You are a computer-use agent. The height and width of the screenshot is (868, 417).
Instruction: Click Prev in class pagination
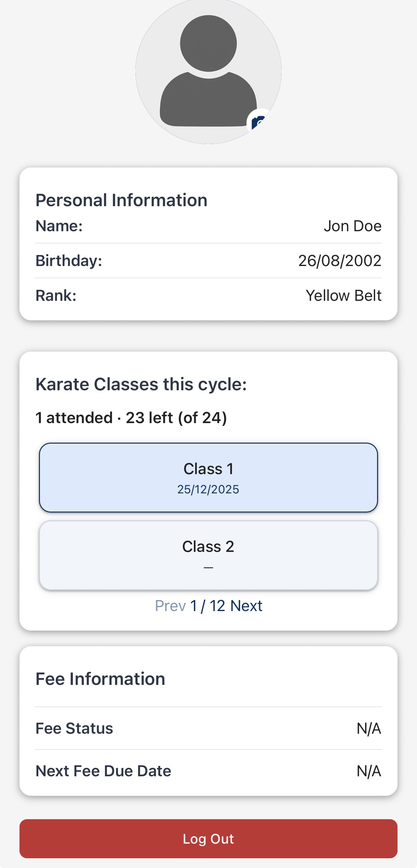pos(170,606)
